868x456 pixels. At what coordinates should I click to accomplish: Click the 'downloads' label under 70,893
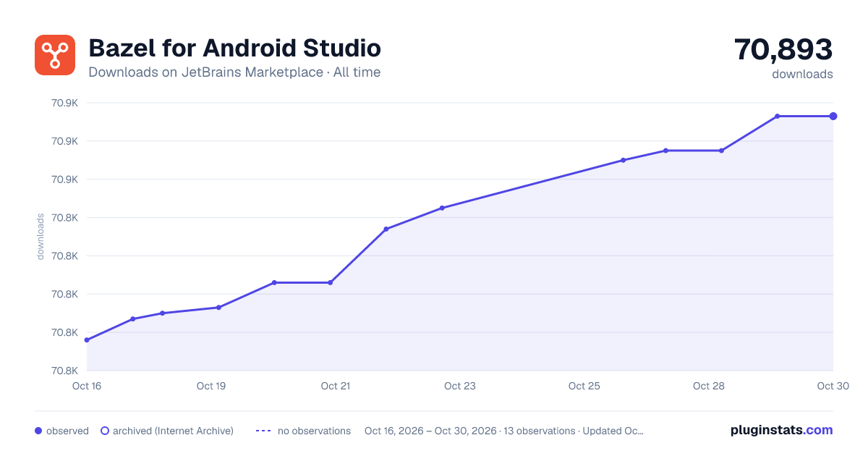(x=802, y=74)
